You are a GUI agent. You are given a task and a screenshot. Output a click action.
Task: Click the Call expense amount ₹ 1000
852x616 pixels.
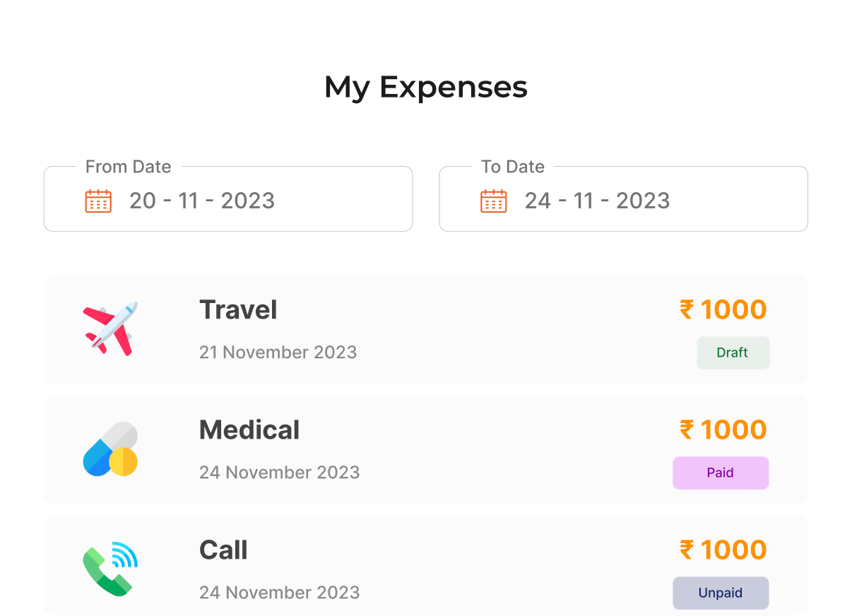click(x=723, y=550)
